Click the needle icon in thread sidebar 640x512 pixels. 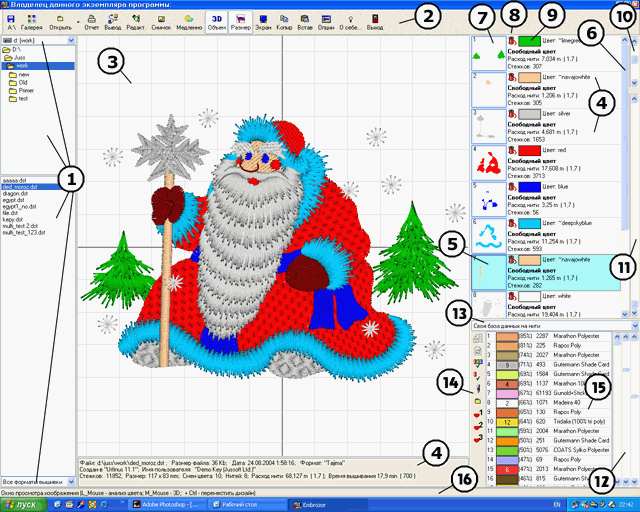click(478, 388)
